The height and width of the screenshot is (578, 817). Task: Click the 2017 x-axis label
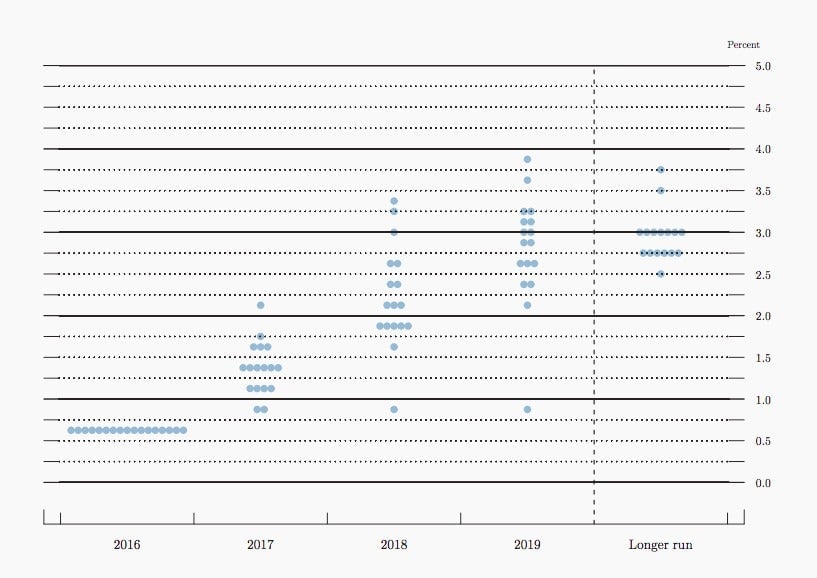[x=260, y=545]
